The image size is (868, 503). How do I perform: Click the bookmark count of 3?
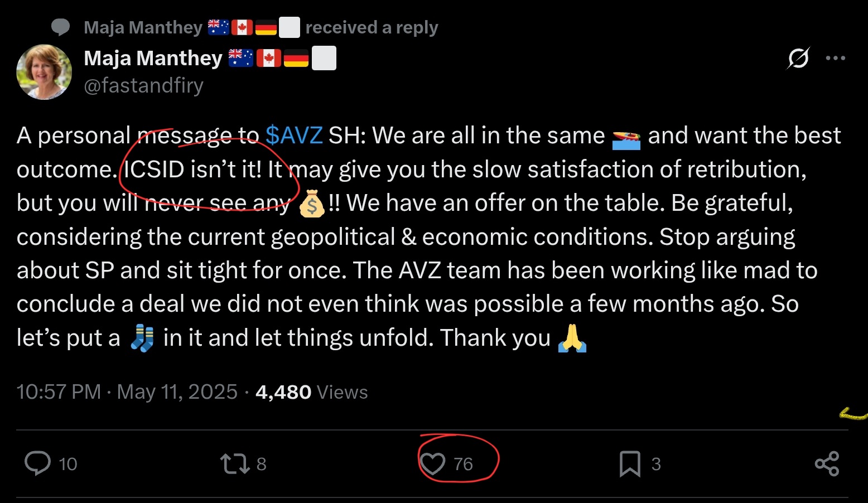tap(656, 464)
